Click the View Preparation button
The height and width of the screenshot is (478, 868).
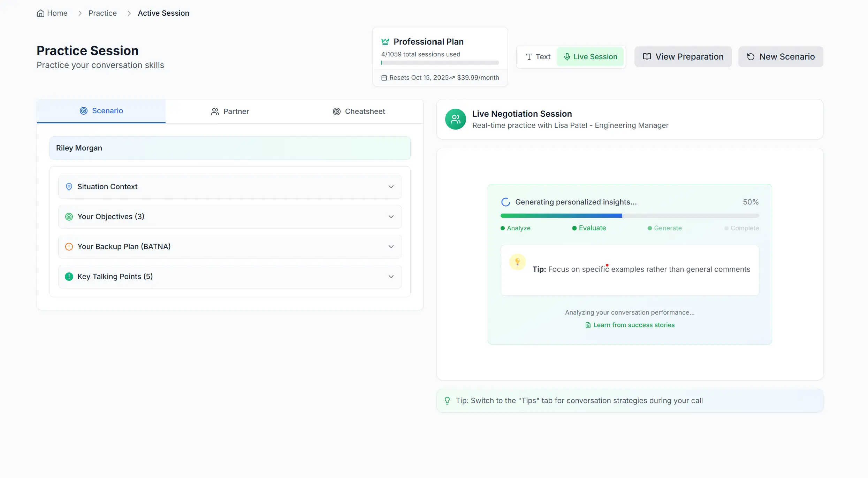(683, 57)
